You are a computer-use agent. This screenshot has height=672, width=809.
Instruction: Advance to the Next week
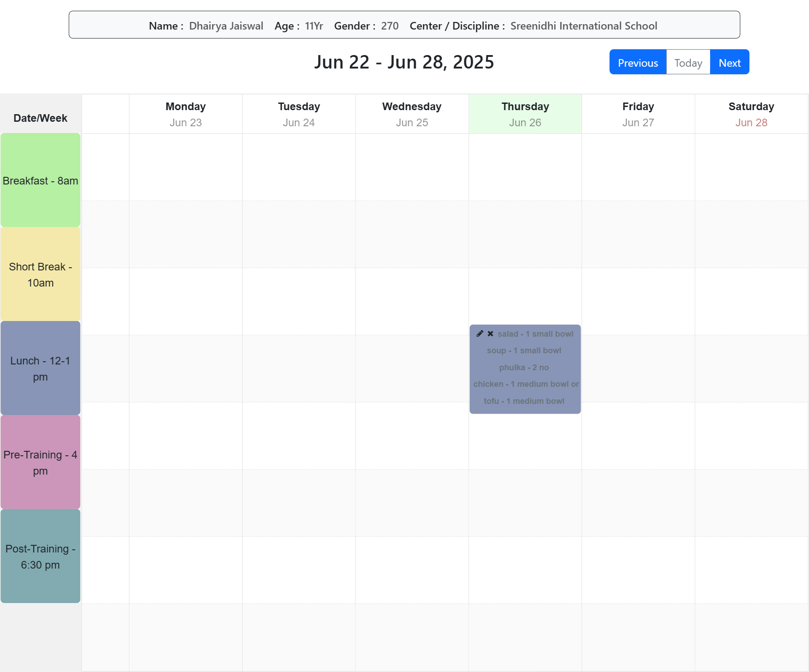(729, 63)
